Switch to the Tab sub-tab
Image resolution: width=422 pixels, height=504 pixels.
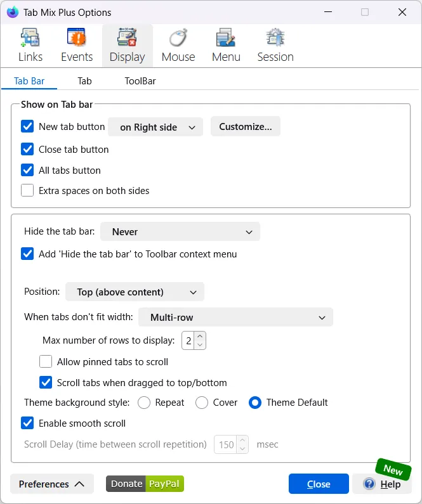pos(84,81)
